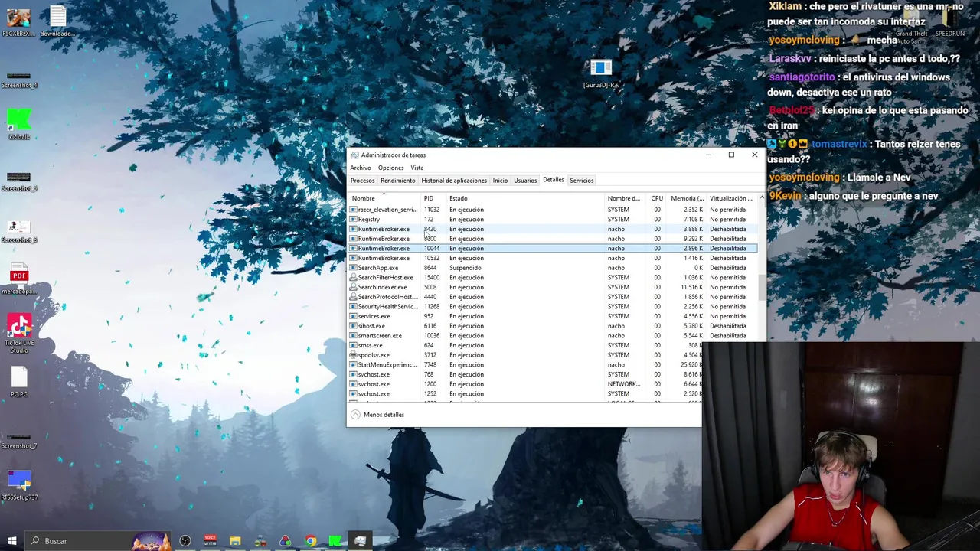Select the services.exe process icon
The image size is (980, 551).
click(353, 316)
